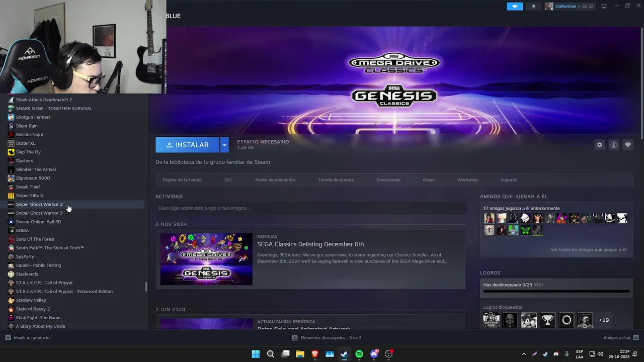Select Sniper Elite 3 in library
Viewport: 644px width, 362px height.
click(29, 196)
